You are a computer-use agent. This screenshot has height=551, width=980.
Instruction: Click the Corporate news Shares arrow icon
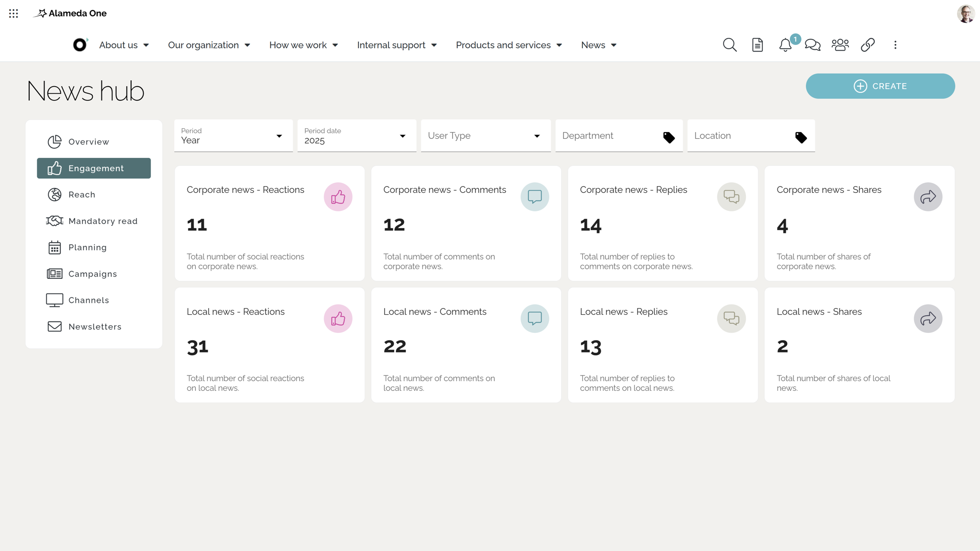tap(928, 197)
